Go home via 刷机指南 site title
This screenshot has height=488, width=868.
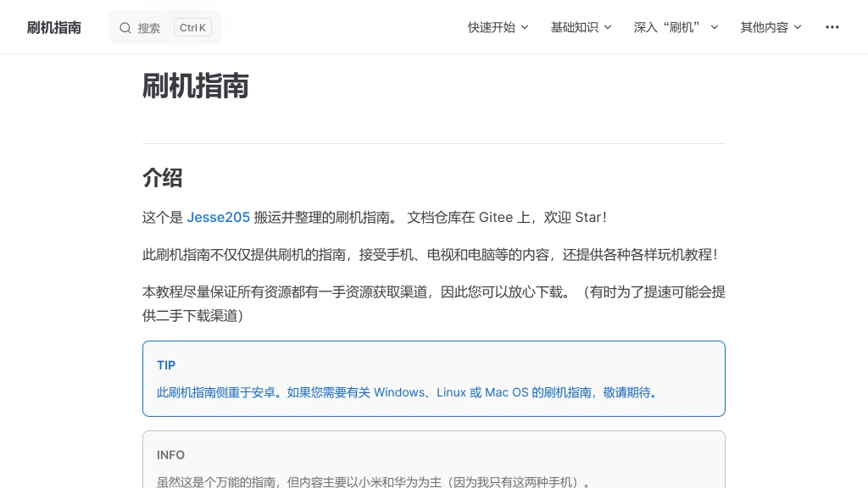click(54, 27)
